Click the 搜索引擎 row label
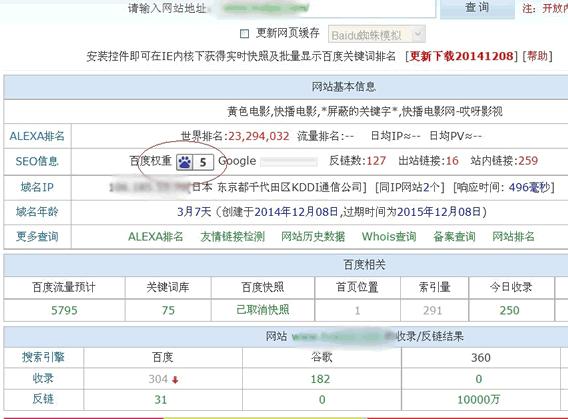This screenshot has width=568, height=419. (43, 357)
